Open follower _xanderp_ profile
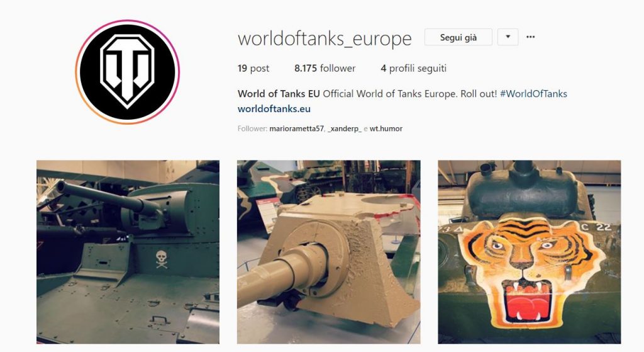Viewport: 644px width, 352px height. pyautogui.click(x=345, y=128)
